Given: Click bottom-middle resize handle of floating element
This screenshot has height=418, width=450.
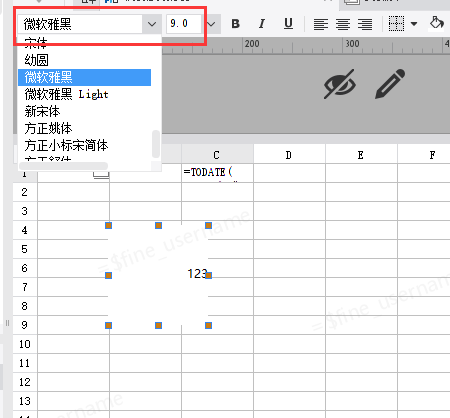Looking at the screenshot, I should pos(158,325).
